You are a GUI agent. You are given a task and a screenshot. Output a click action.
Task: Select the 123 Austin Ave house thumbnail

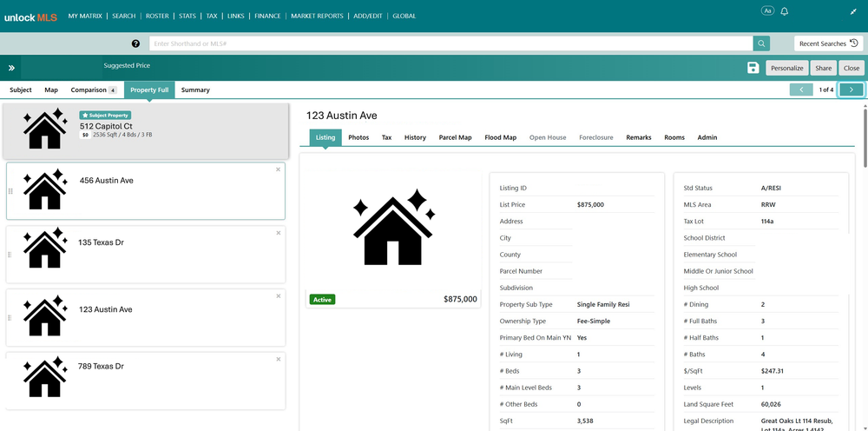click(45, 315)
